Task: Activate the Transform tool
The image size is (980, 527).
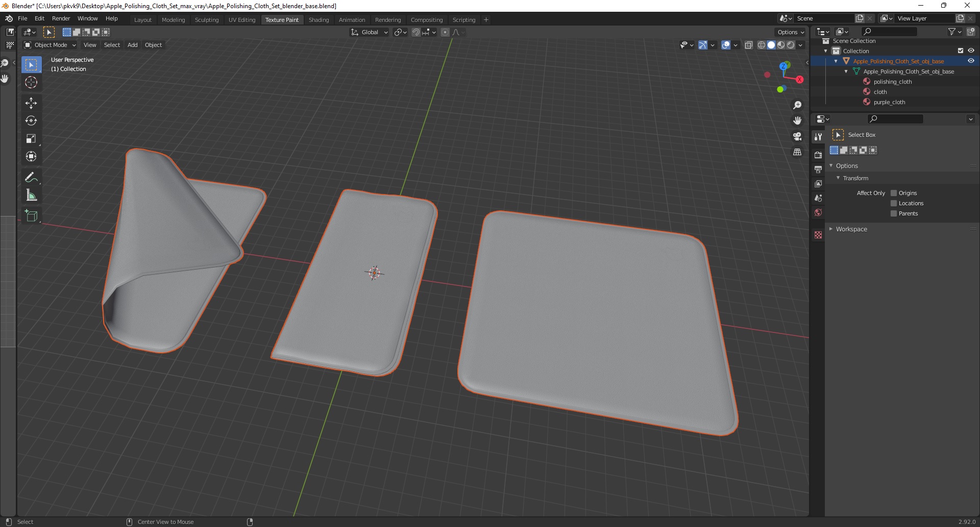Action: pos(31,156)
